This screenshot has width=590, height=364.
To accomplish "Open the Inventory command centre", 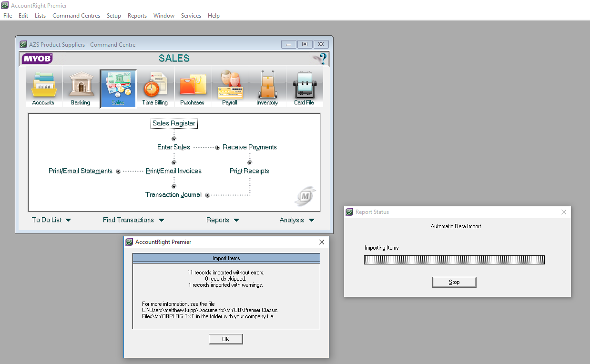I will [x=267, y=89].
